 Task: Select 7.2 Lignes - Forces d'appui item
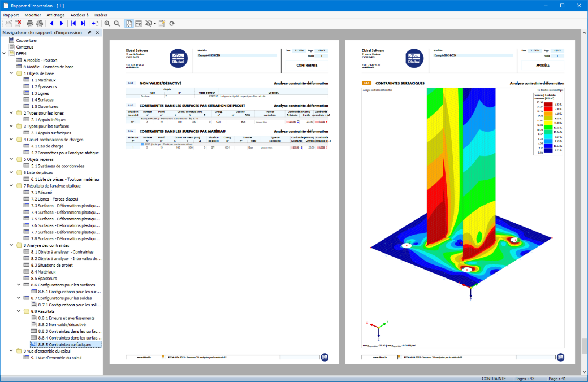tap(55, 199)
